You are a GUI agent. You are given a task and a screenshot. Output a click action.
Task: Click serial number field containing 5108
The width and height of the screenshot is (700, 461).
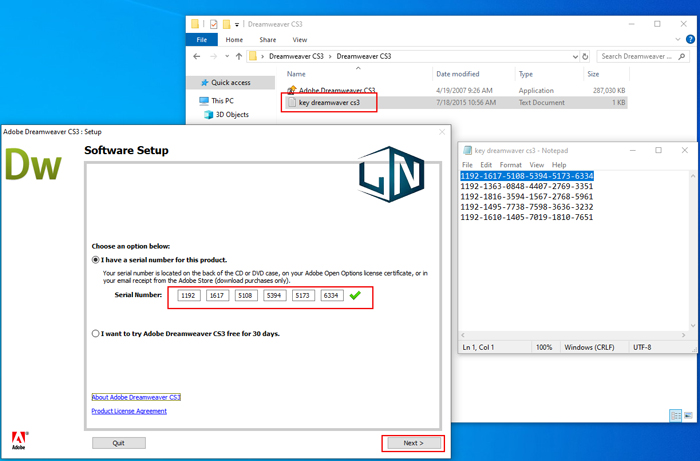(x=246, y=295)
